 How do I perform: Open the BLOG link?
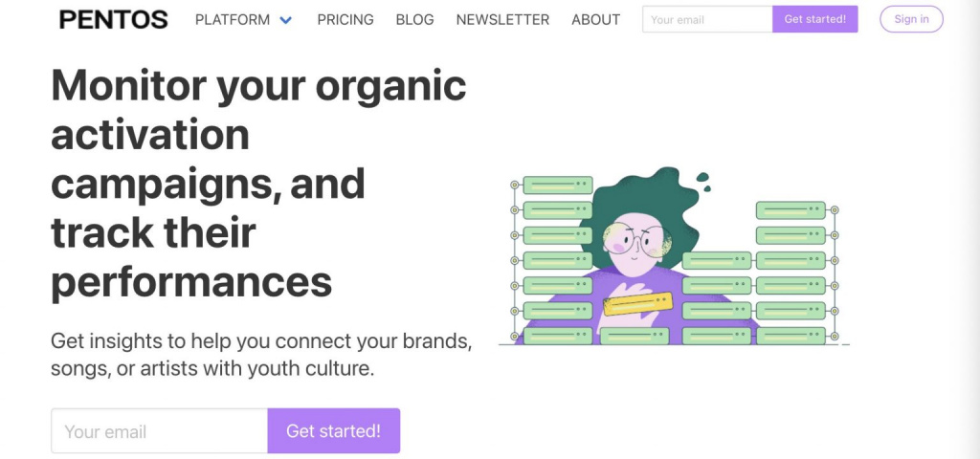414,20
